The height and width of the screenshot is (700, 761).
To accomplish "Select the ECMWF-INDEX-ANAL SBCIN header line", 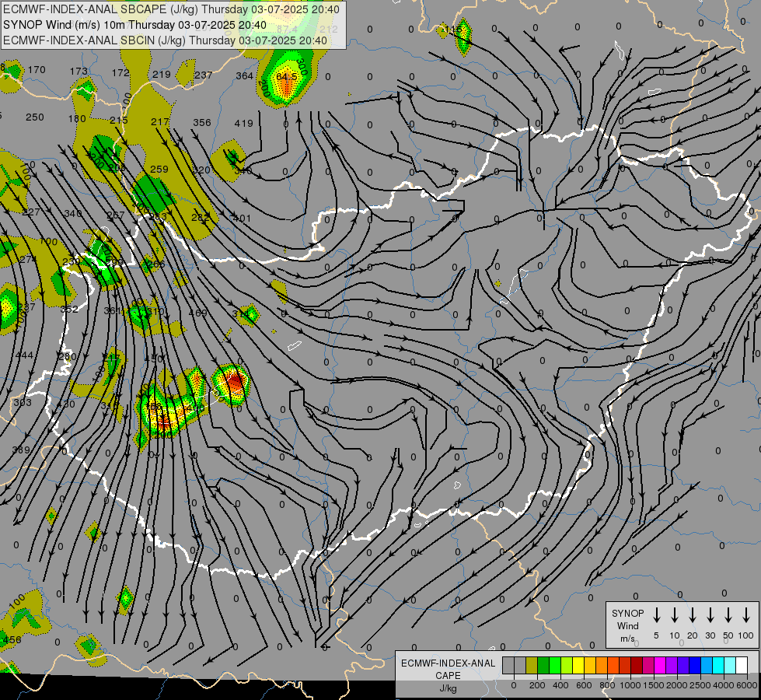I will (x=165, y=40).
